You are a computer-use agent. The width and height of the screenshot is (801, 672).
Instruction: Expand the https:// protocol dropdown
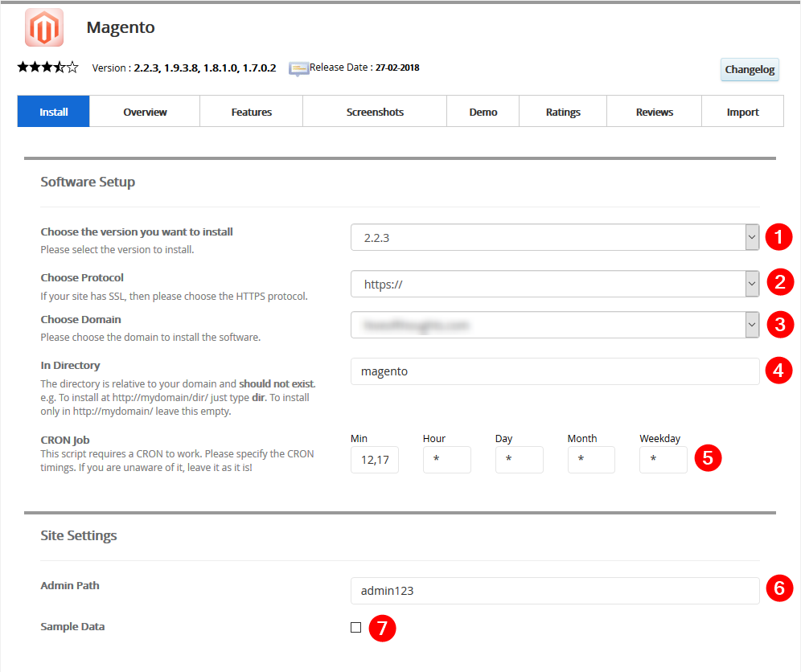coord(555,284)
